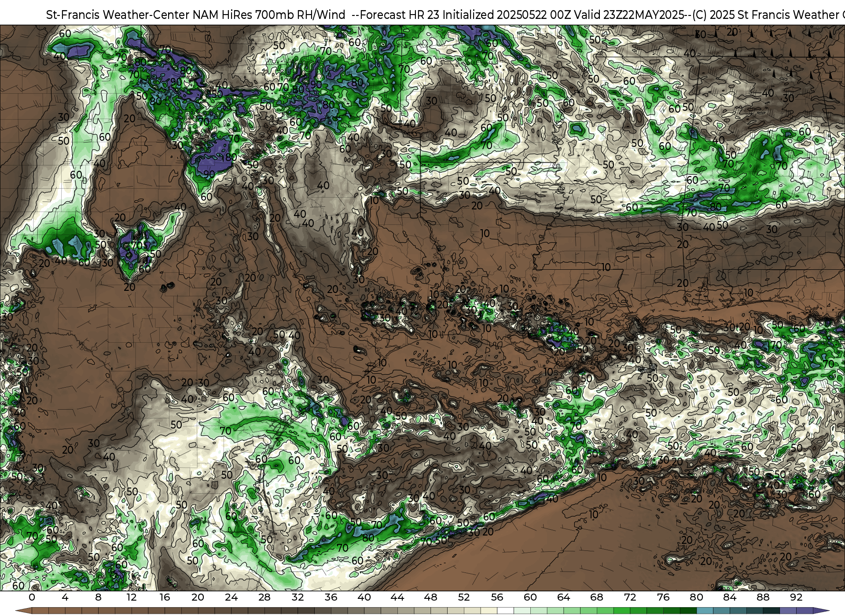This screenshot has height=616, width=845.
Task: Click the colorbar scale label '52'
Action: 464,597
